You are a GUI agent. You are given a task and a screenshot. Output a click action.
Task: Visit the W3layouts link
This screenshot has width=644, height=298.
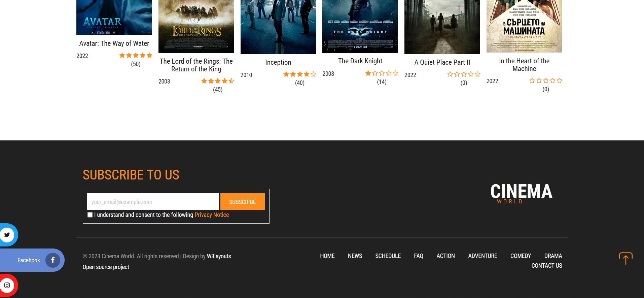(x=219, y=256)
